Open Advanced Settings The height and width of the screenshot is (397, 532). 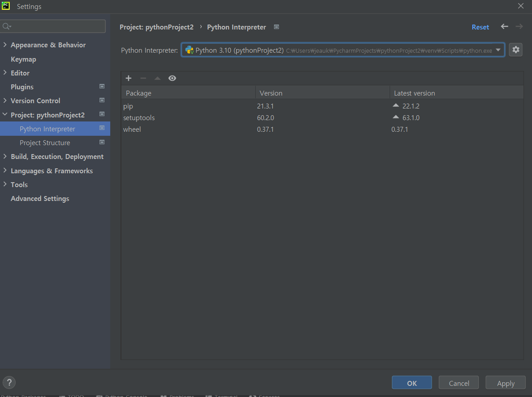click(x=40, y=199)
